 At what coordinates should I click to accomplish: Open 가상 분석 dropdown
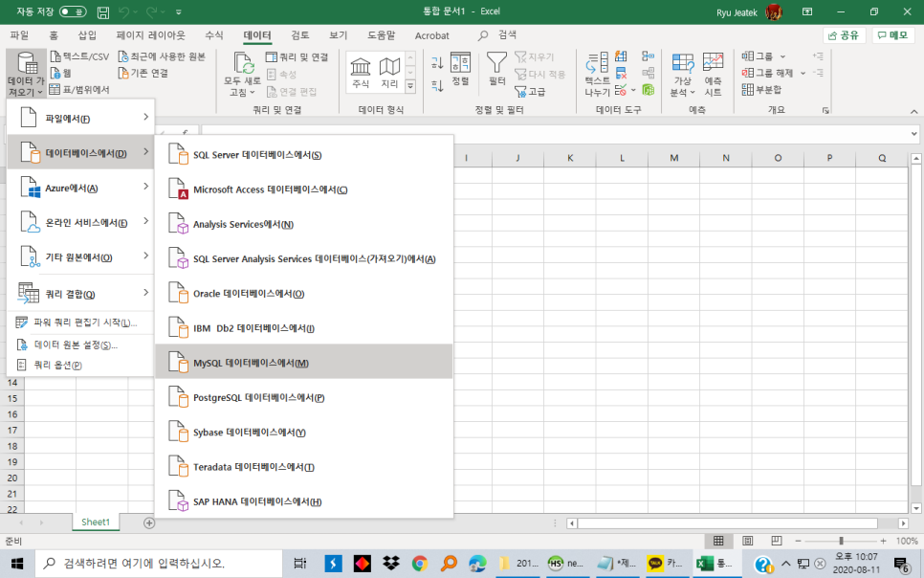(683, 75)
